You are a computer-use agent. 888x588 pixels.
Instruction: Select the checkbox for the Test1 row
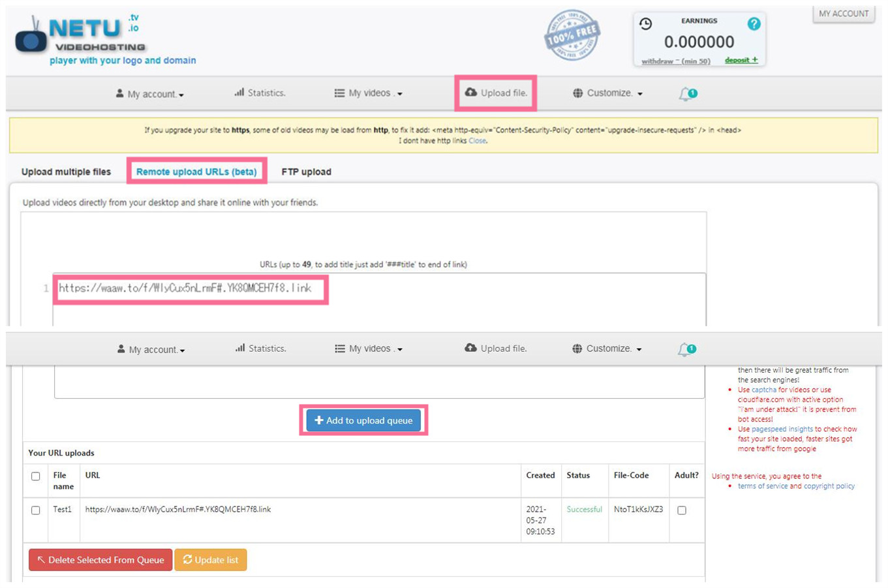click(36, 510)
